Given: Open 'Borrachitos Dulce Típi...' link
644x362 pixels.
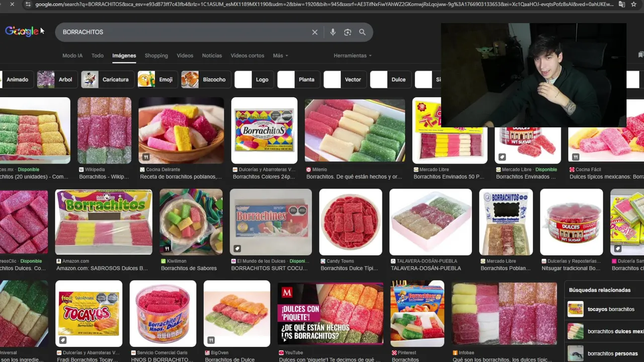Looking at the screenshot, I should 349,268.
